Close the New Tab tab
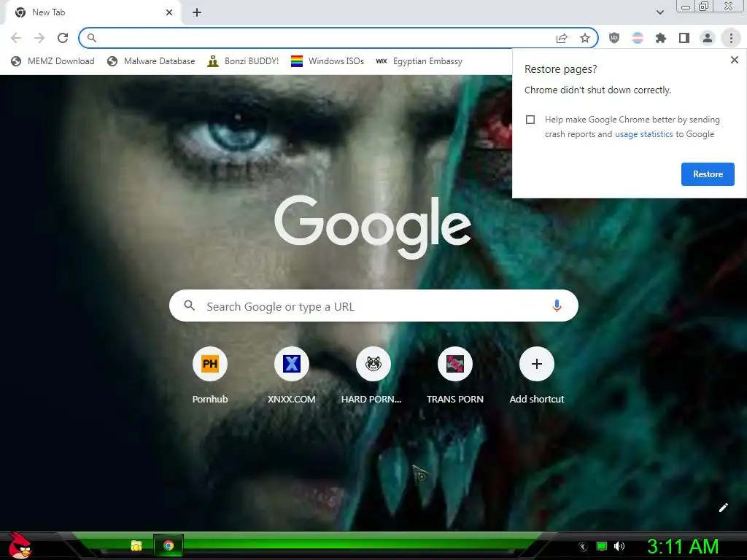 169,12
